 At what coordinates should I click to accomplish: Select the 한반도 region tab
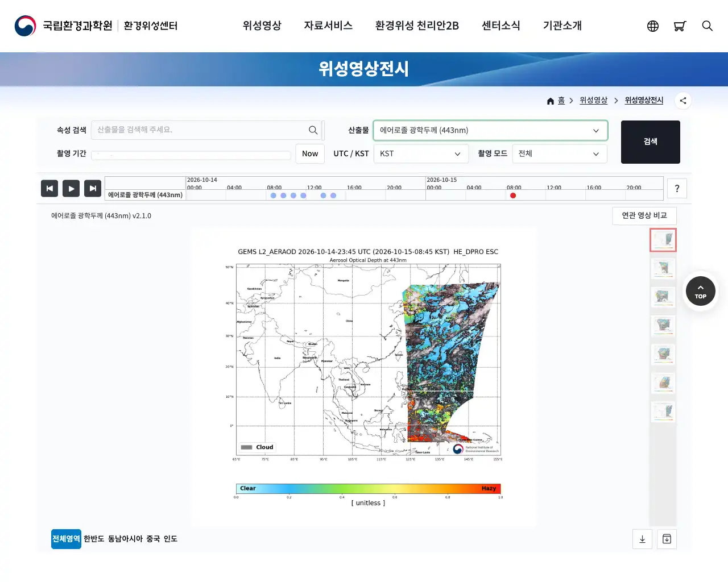94,539
